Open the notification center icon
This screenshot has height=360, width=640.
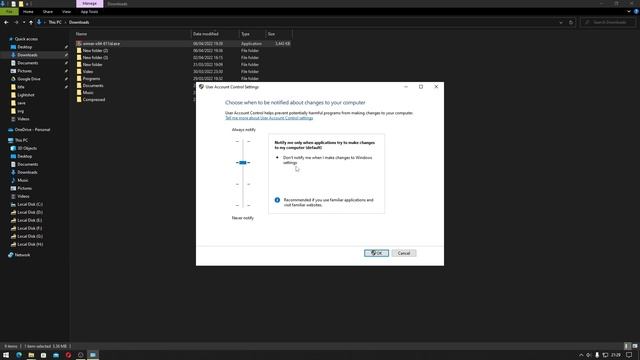click(x=629, y=355)
